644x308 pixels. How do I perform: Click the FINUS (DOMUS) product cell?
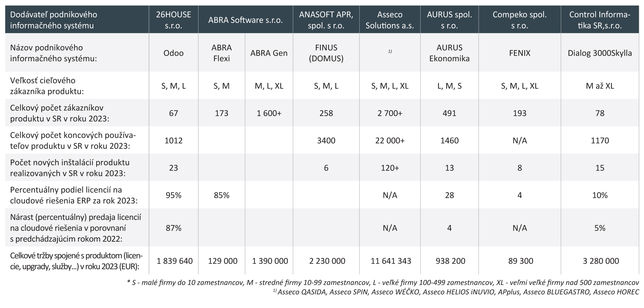[x=326, y=53]
